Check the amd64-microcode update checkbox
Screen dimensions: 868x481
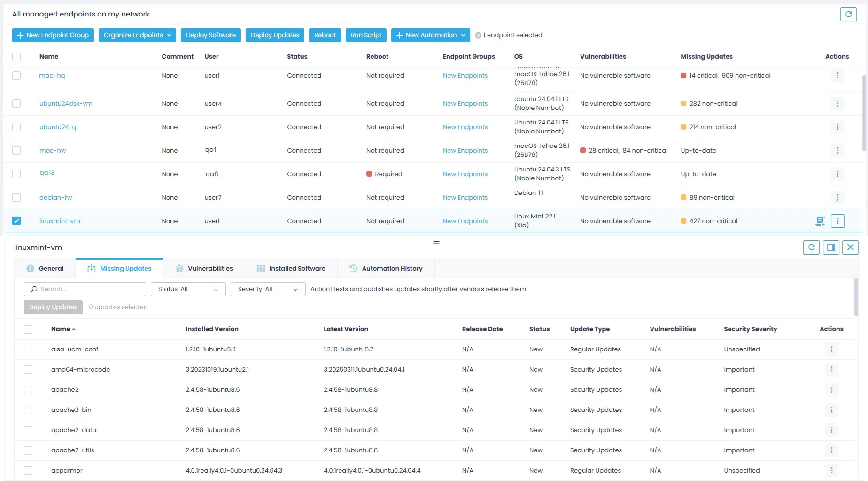(28, 370)
